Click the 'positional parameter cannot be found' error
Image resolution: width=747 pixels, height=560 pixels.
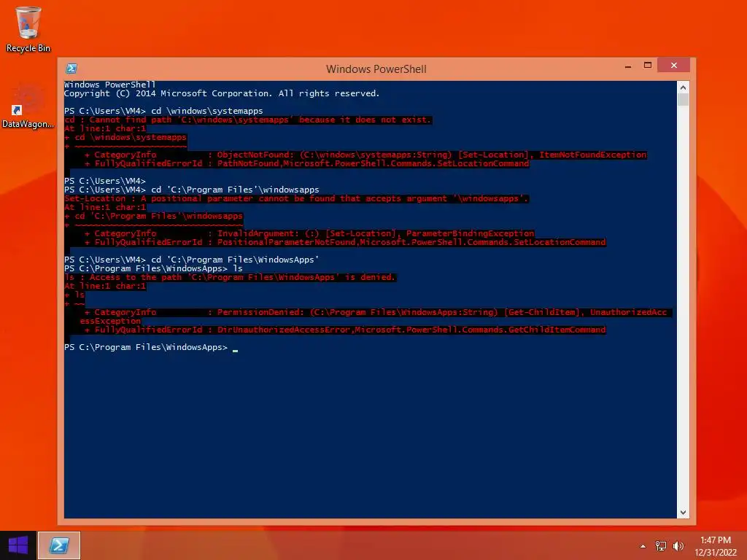[x=296, y=198]
